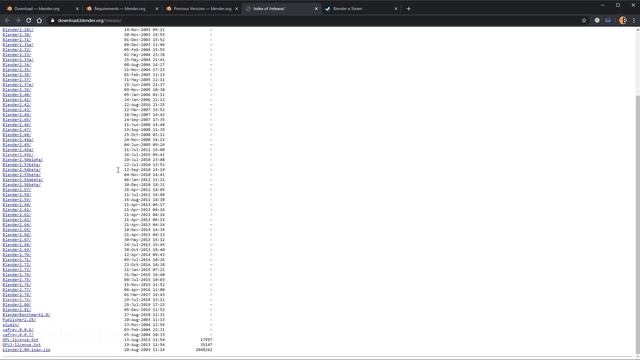Open the Blender2.49b/ folder
This screenshot has width=640, height=360.
pos(18,155)
